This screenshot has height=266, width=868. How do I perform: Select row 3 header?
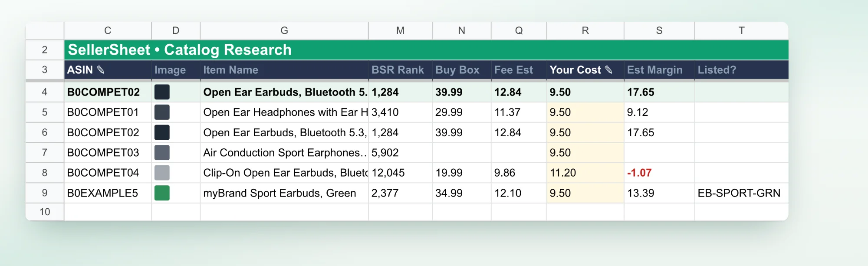45,70
